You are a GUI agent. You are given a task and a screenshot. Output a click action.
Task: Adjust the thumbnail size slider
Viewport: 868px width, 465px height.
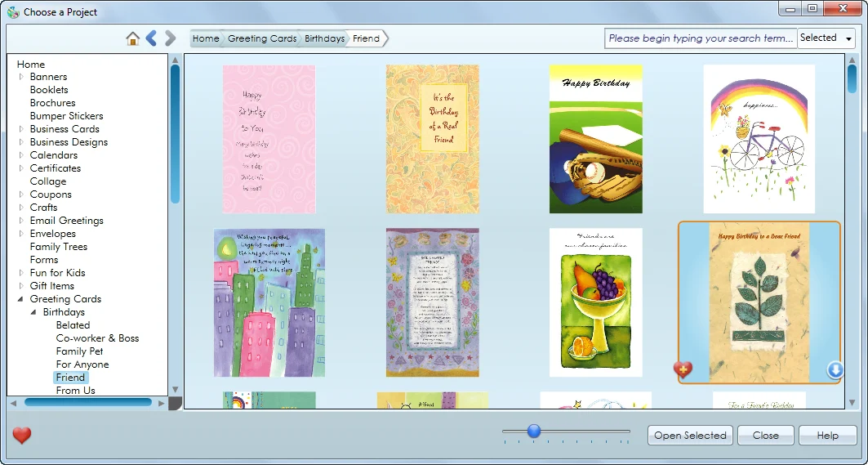[534, 431]
